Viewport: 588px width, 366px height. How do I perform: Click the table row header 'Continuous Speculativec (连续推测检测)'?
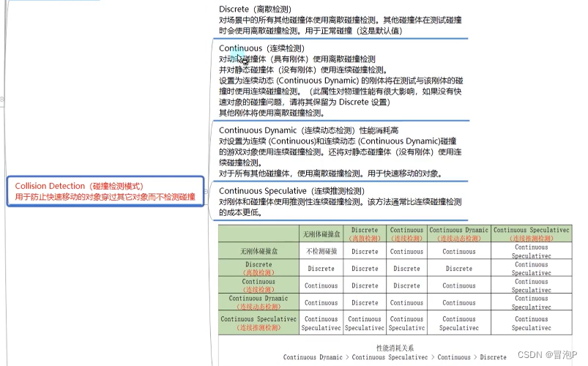258,323
